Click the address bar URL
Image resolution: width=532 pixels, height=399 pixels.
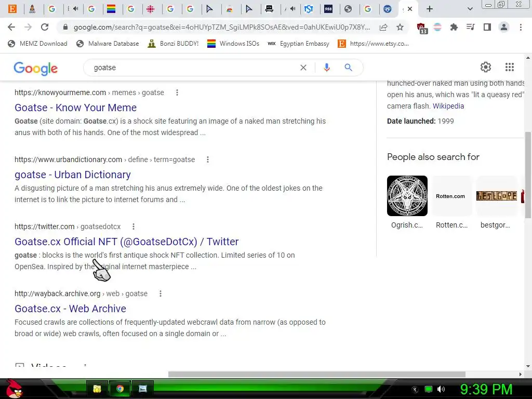[221, 27]
